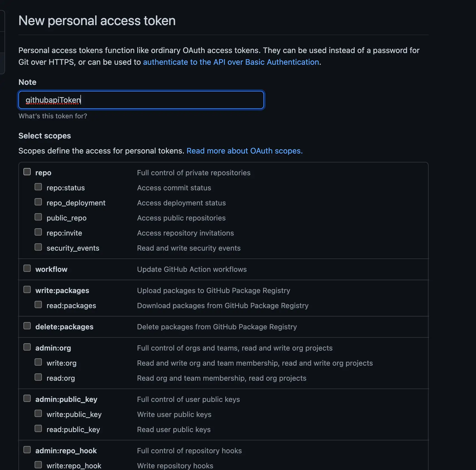Check the repo:status scope
The width and height of the screenshot is (476, 470).
(38, 187)
